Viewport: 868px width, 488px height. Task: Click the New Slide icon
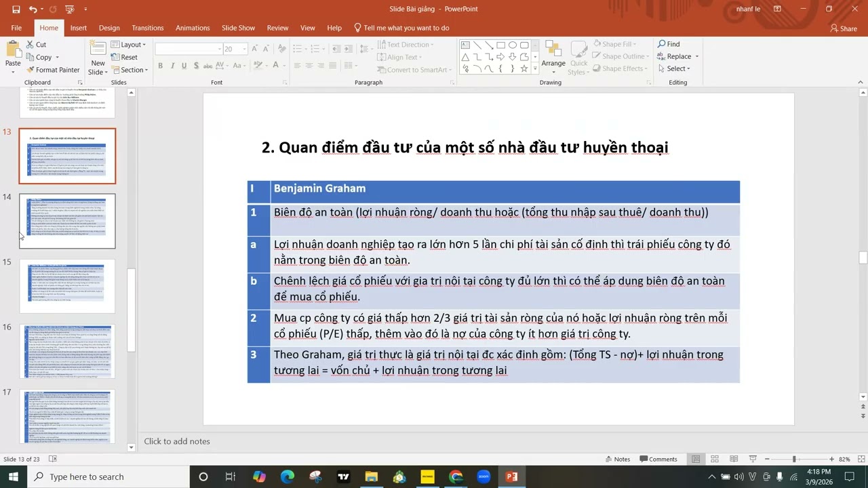(x=98, y=49)
